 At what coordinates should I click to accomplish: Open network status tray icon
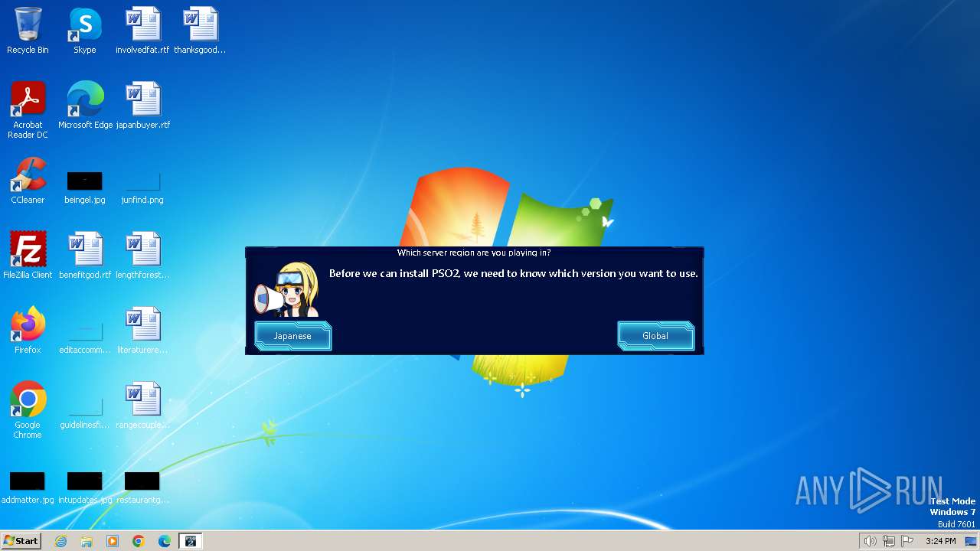(x=889, y=541)
